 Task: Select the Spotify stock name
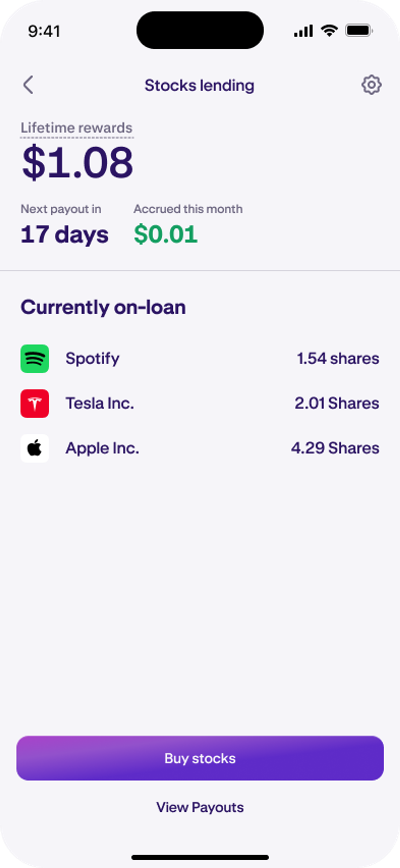pos(92,358)
